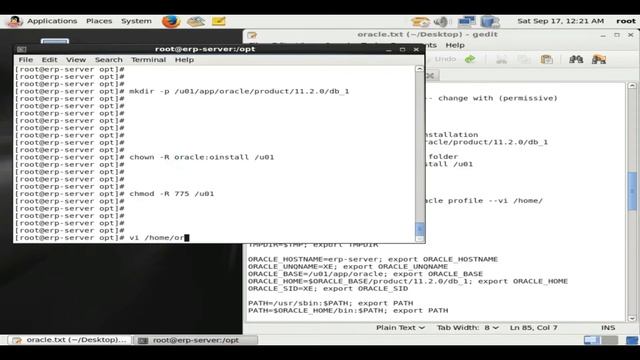Viewport: 640px width, 360px height.
Task: Switch to the first workspace in switcher
Action: point(591,340)
